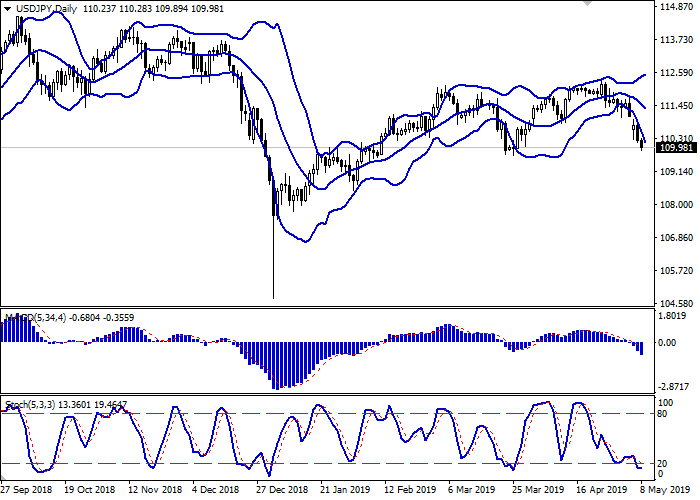The height and width of the screenshot is (500, 700).
Task: Click the 8 May 2019 date label
Action: point(665,490)
